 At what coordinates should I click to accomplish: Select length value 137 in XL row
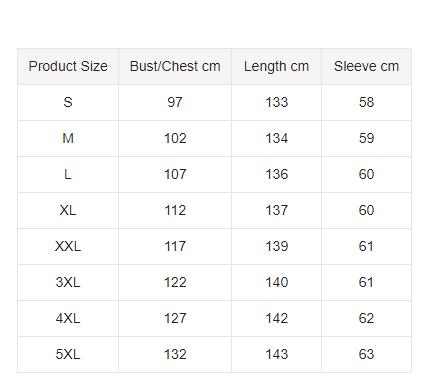coord(276,210)
